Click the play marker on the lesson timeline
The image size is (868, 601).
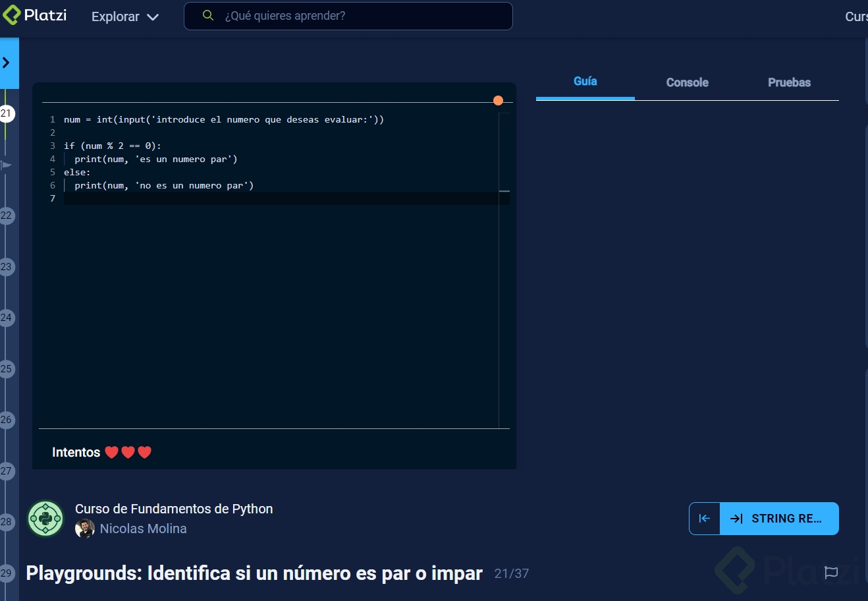[6, 165]
